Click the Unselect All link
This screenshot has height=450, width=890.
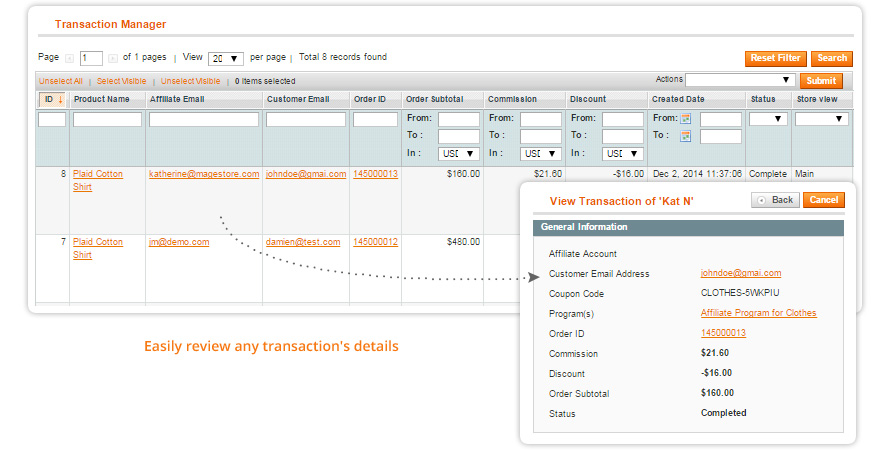[61, 81]
